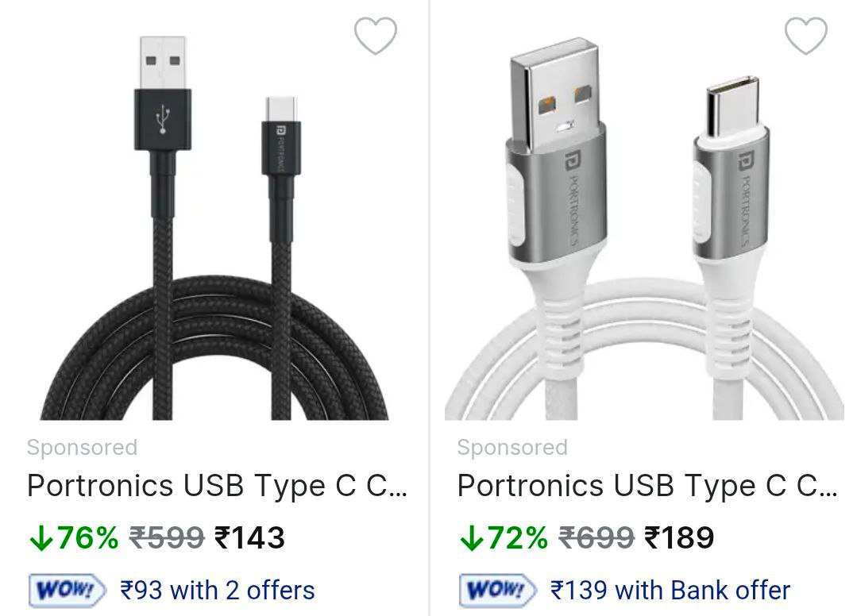View the ₹93 with 2 offers deal
Viewport: 857px width, 616px height.
218,591
